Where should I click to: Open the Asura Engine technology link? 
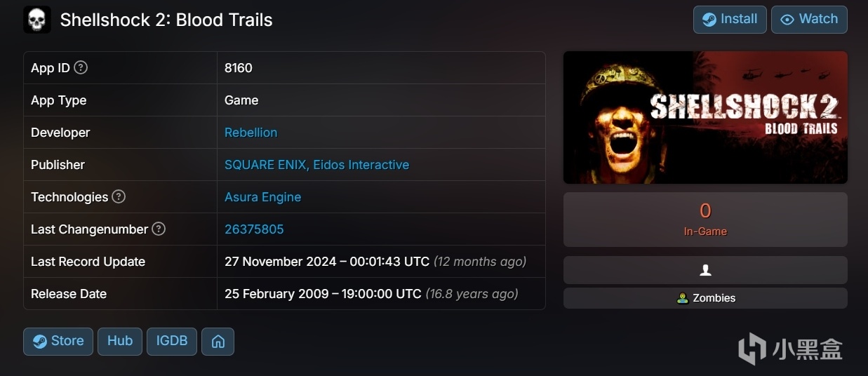pyautogui.click(x=262, y=197)
